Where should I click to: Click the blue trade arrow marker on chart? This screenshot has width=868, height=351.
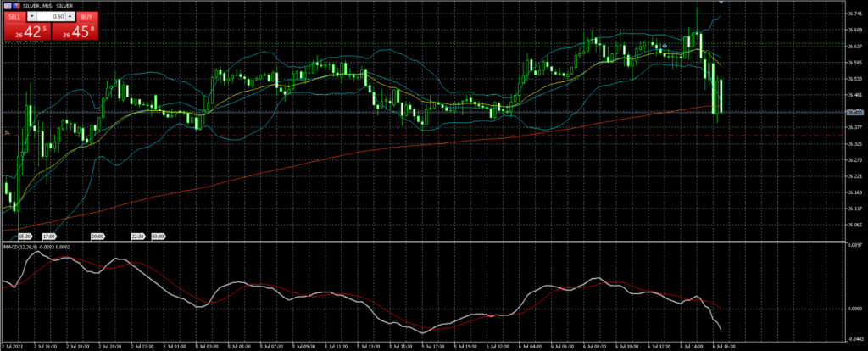[x=665, y=45]
